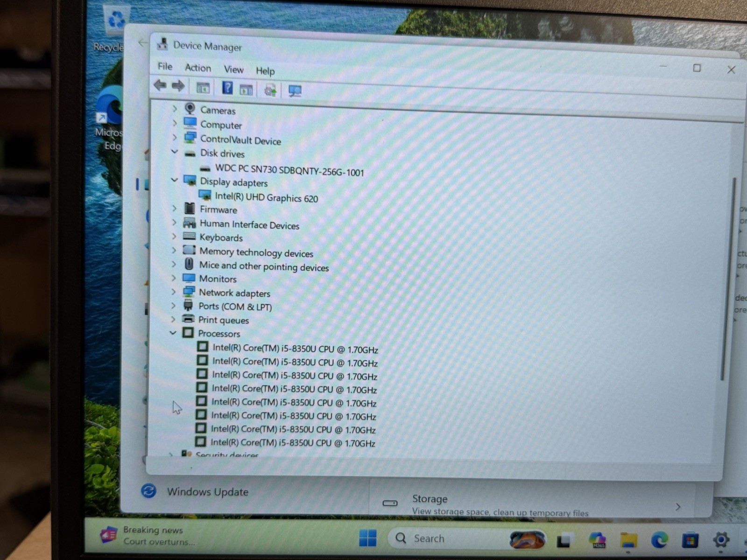Select the Keyboards icon
Screen dimensions: 747x560
pyautogui.click(x=190, y=236)
